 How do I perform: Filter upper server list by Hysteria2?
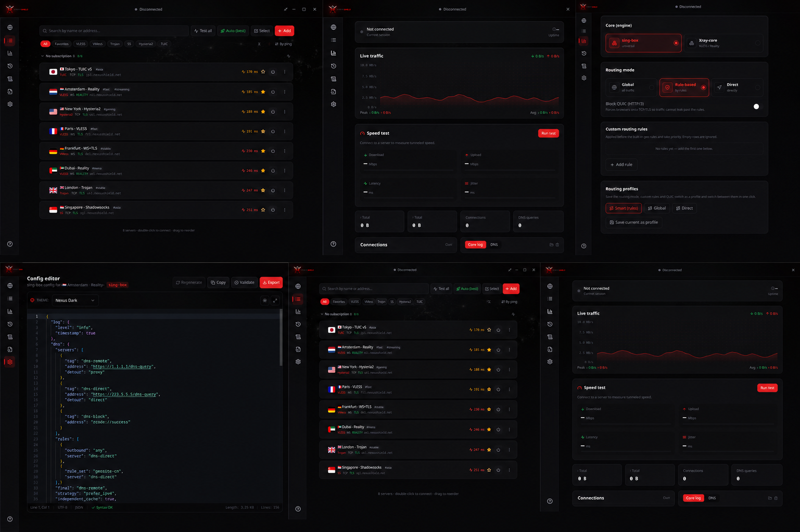pyautogui.click(x=146, y=44)
